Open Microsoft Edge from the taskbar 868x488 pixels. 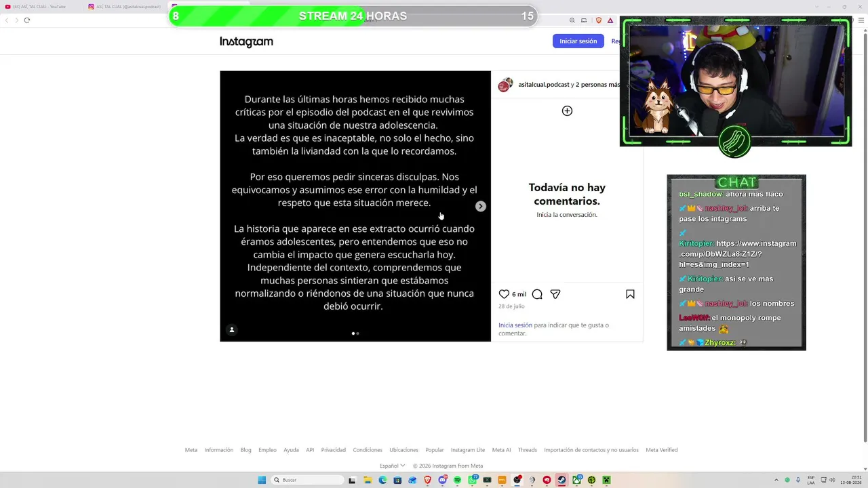382,480
